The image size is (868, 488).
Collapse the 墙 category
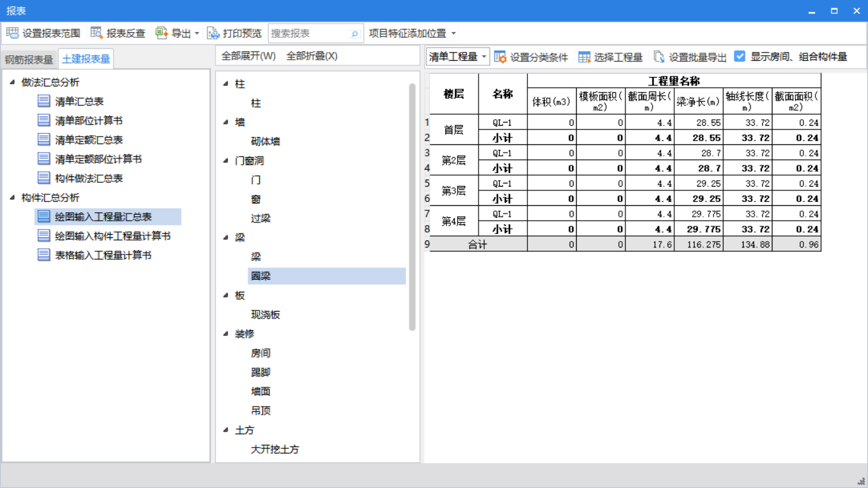pos(226,122)
